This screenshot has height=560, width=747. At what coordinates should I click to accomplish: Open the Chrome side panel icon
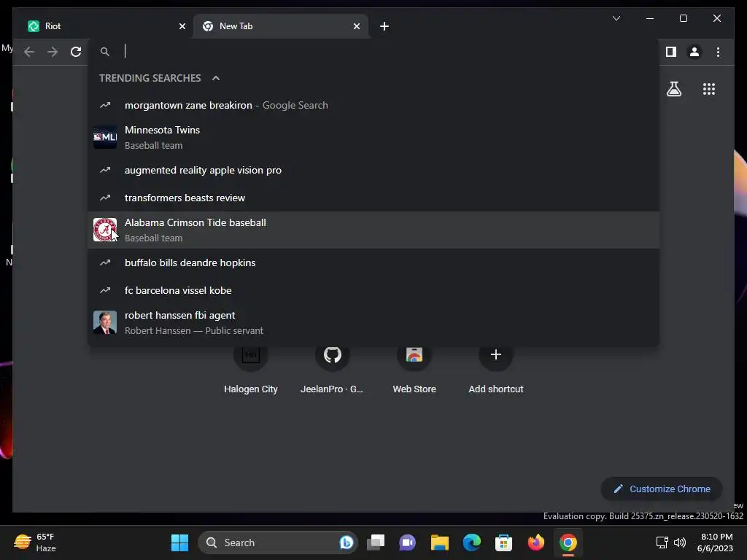pos(671,52)
